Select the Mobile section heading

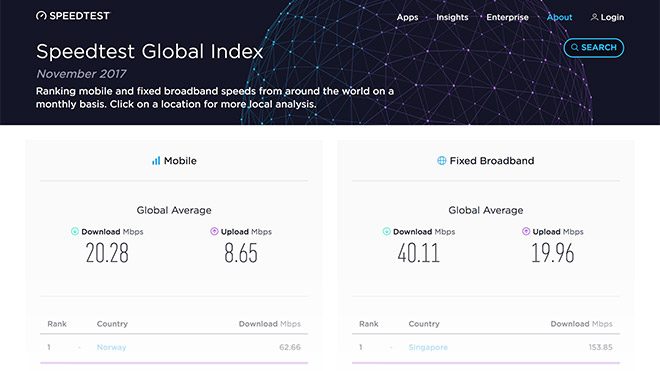click(x=180, y=160)
